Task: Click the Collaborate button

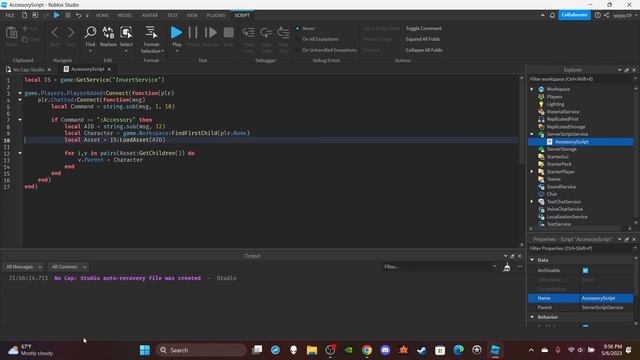Action: click(x=574, y=15)
